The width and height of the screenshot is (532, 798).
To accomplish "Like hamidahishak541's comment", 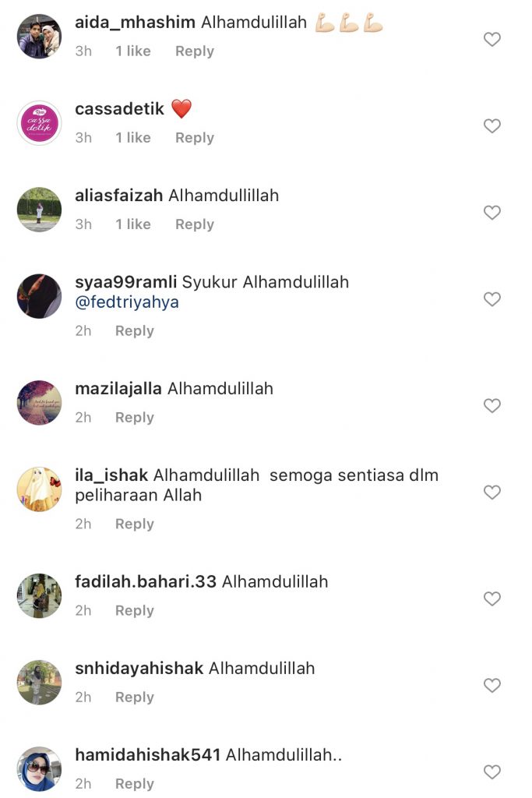I will pos(491,772).
